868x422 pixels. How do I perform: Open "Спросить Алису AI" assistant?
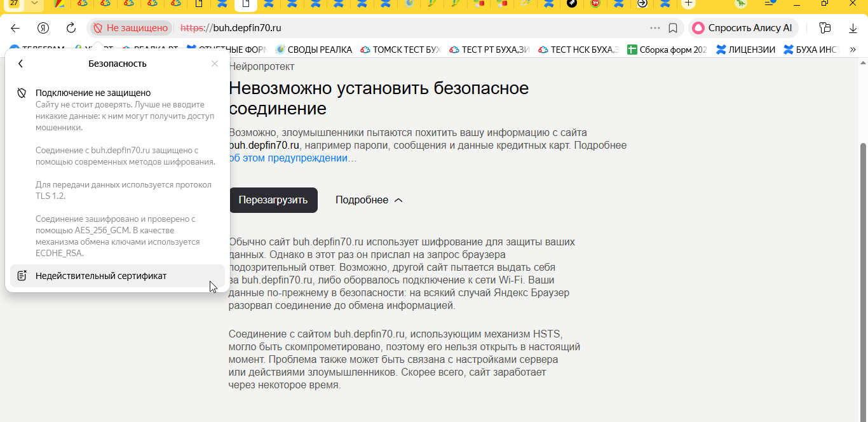[743, 28]
